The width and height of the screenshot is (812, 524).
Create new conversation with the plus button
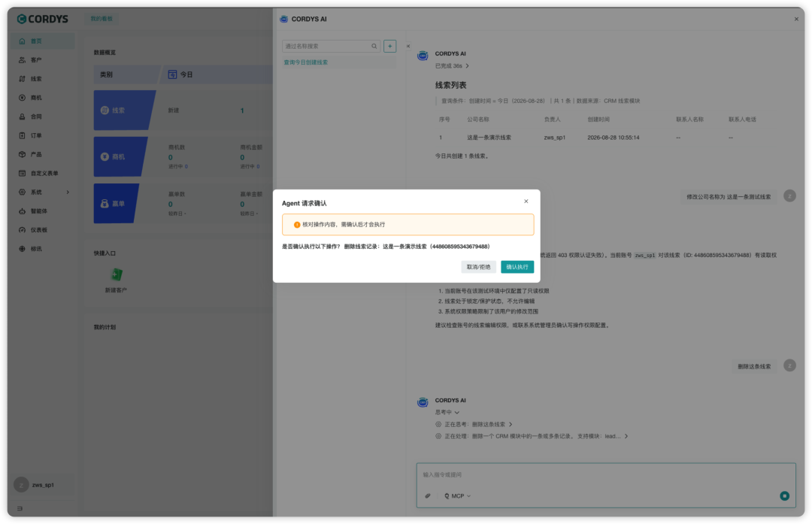(x=390, y=46)
